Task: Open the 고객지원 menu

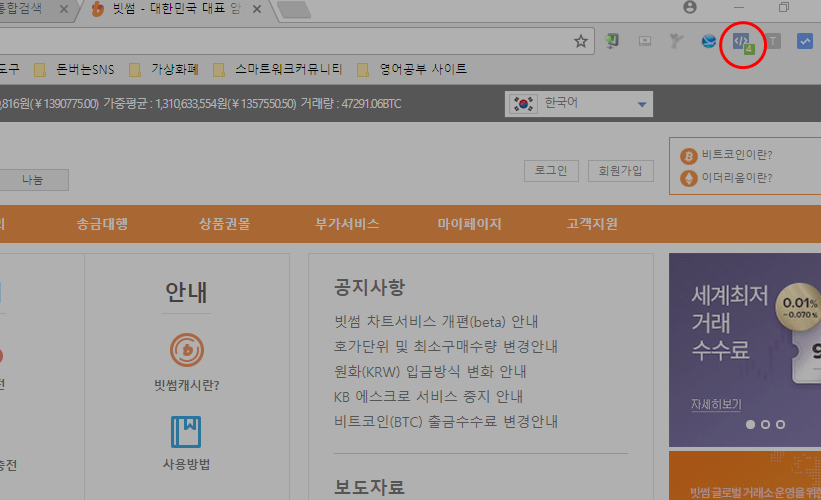Action: pyautogui.click(x=592, y=224)
